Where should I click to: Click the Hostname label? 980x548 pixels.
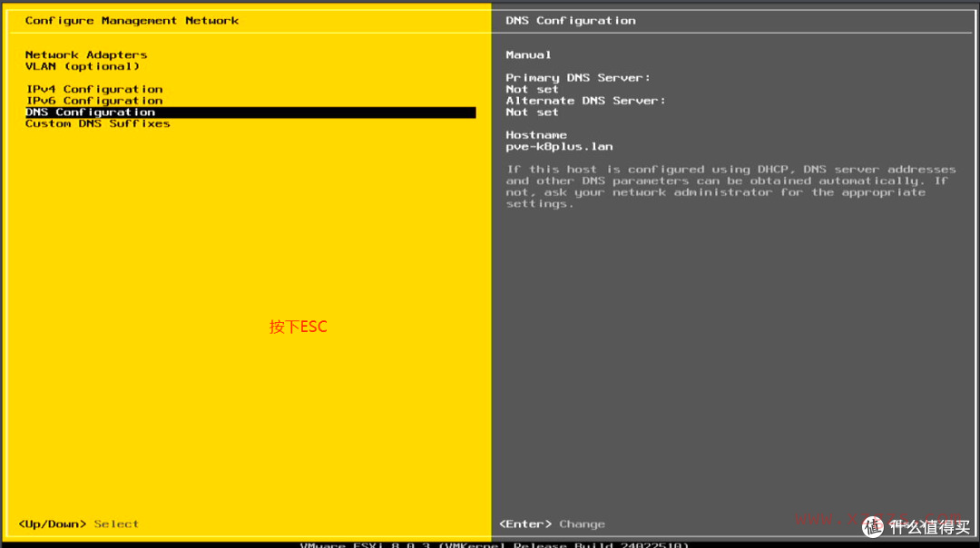pos(536,134)
